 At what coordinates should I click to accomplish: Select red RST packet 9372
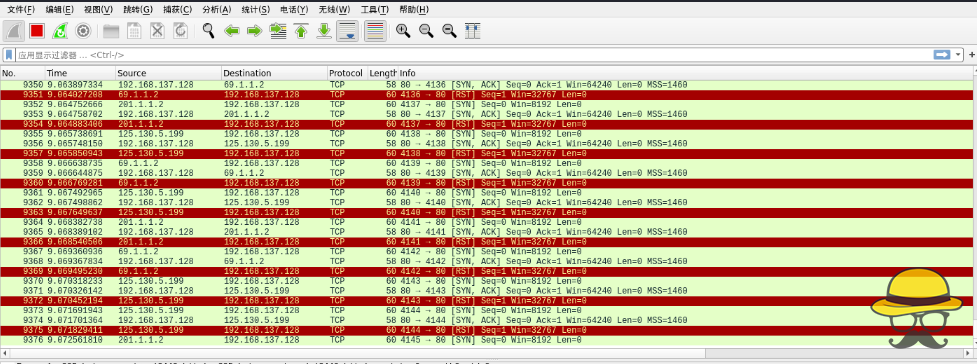click(487, 300)
